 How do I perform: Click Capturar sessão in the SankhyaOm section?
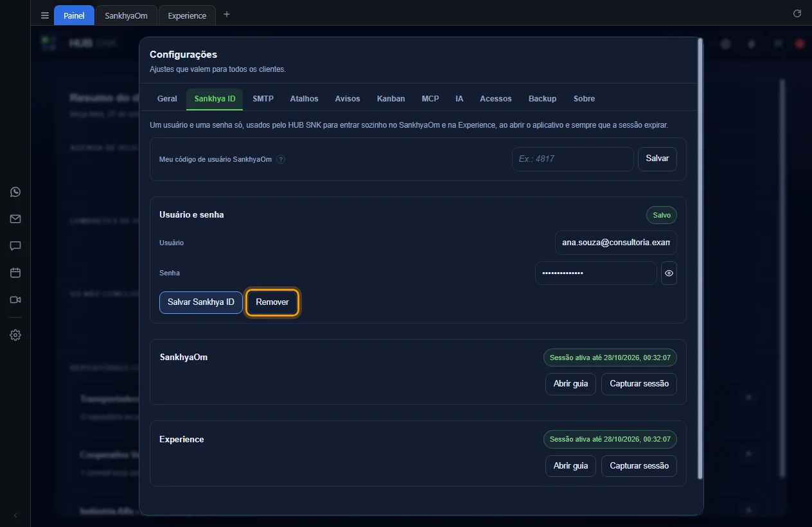pos(639,384)
